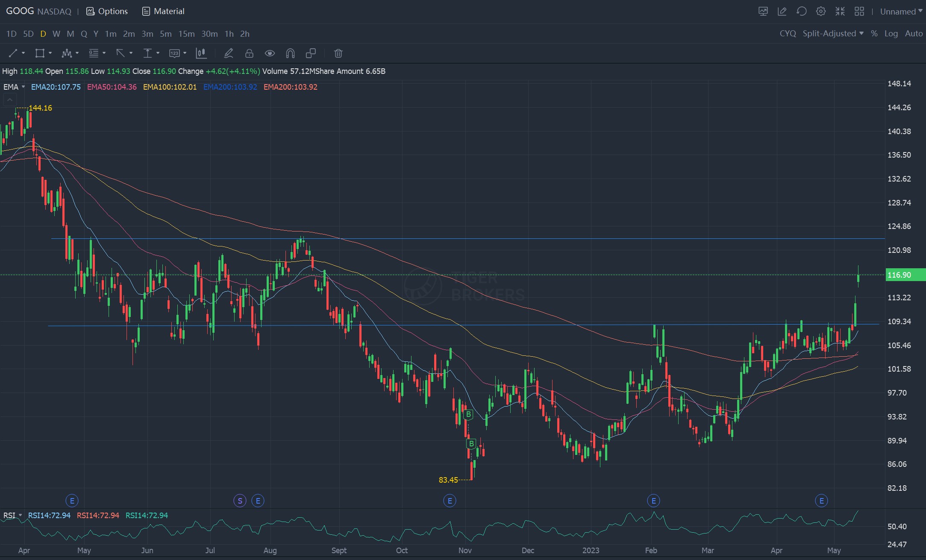
Task: Toggle the lock drawings padlock icon
Action: 249,53
